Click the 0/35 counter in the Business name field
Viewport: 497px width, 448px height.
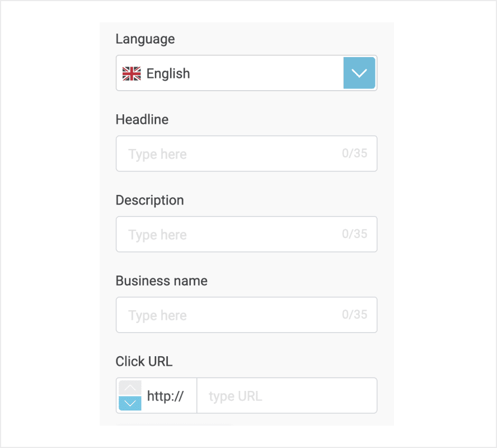(x=355, y=315)
